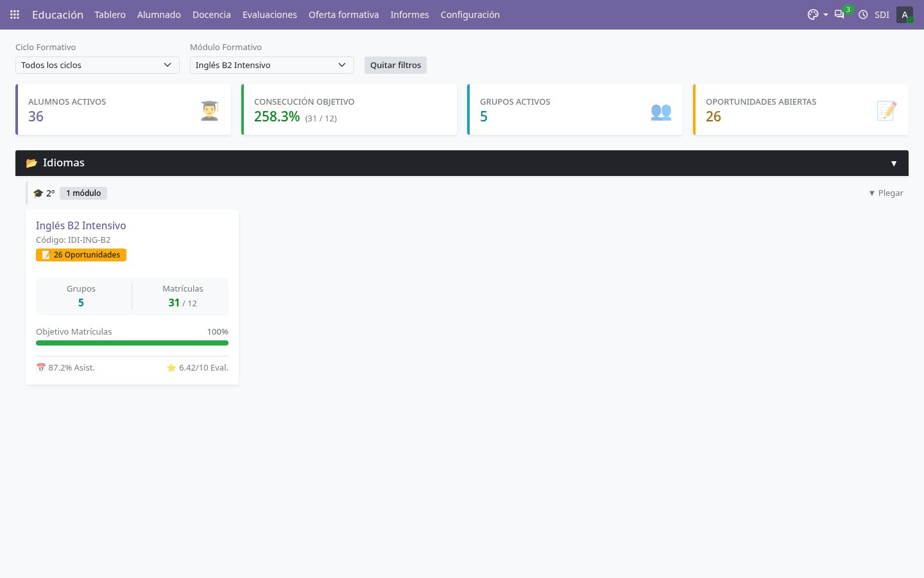The image size is (924, 578).
Task: Click the Código: IDI-ING-B2 text
Action: 73,240
